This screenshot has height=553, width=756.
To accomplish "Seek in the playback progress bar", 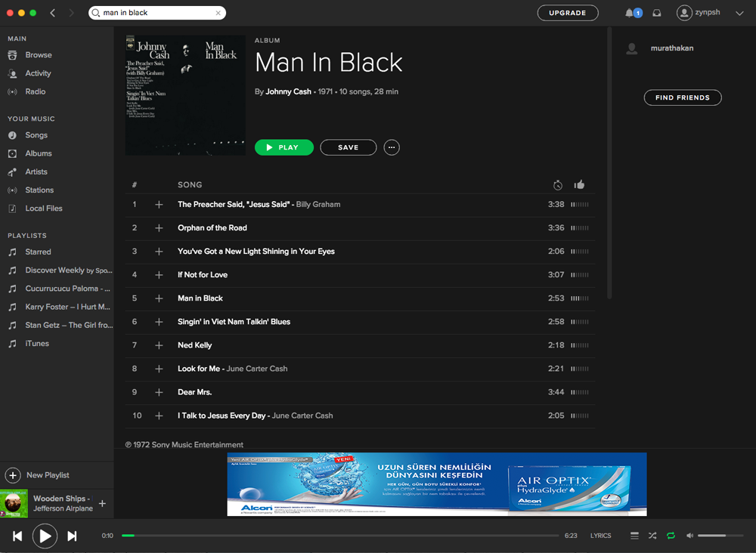I will point(340,536).
